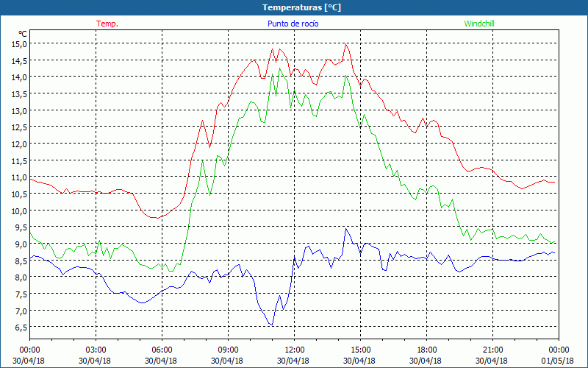
Task: Click the 21:00 time axis label
Action: pyautogui.click(x=492, y=350)
